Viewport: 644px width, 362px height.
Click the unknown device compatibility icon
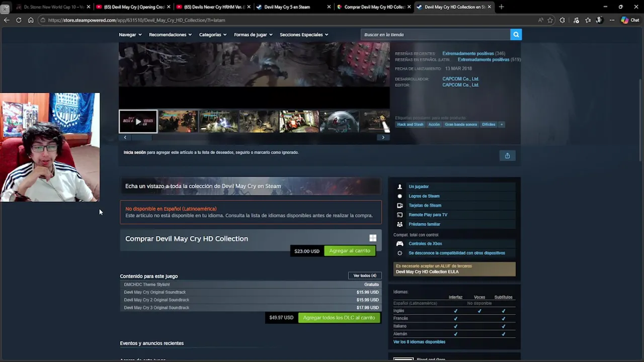400,253
